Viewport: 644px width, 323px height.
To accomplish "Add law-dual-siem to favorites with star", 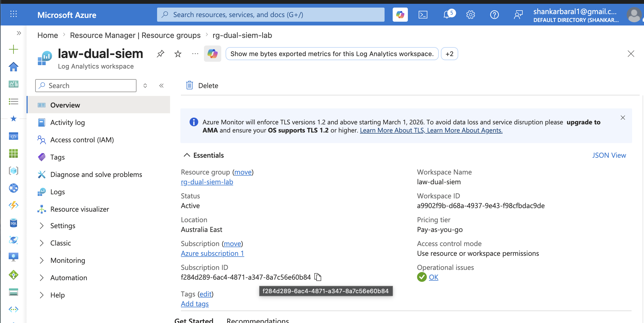I will pyautogui.click(x=178, y=54).
